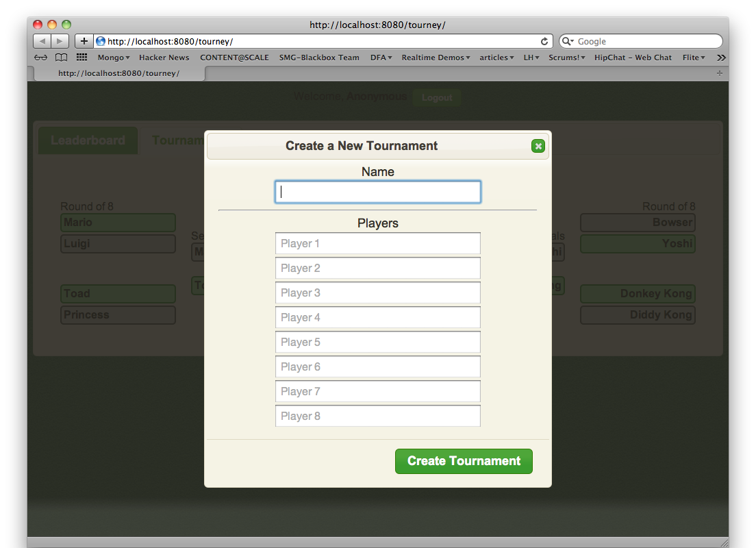Expand the Realtime Demos bookmarks folder
The height and width of the screenshot is (548, 756).
pyautogui.click(x=436, y=58)
